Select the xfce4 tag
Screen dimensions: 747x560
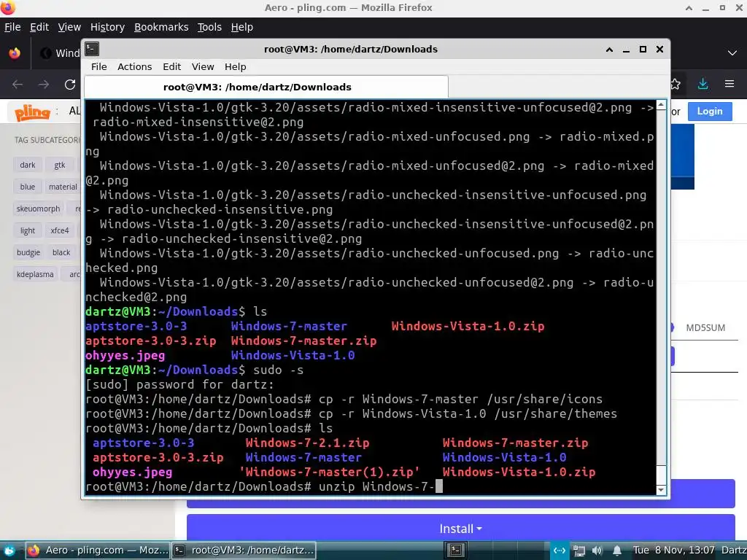(x=60, y=230)
